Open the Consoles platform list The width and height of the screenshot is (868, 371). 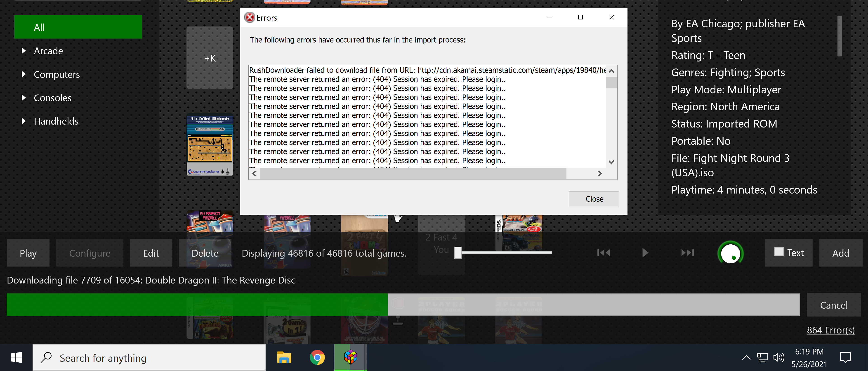53,98
